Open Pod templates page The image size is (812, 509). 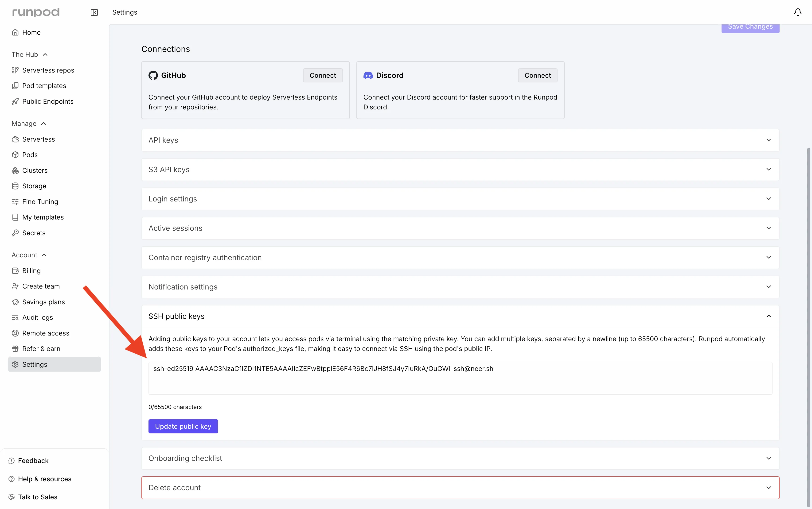[44, 86]
